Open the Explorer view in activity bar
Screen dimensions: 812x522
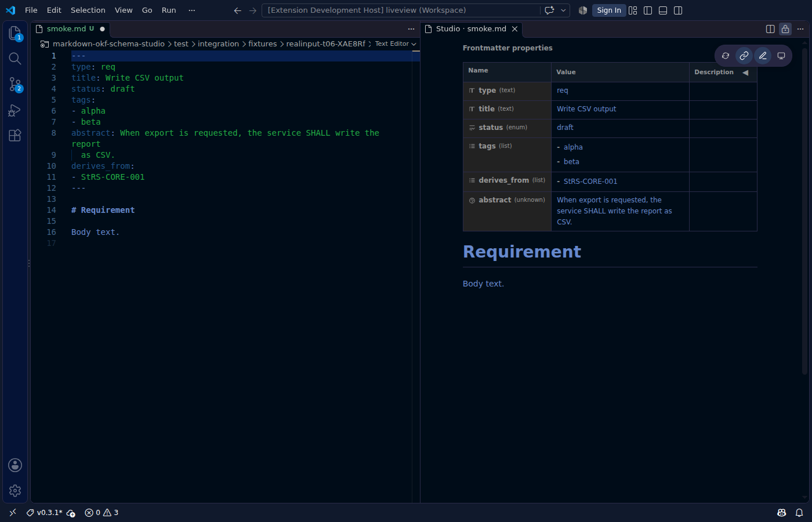(15, 33)
